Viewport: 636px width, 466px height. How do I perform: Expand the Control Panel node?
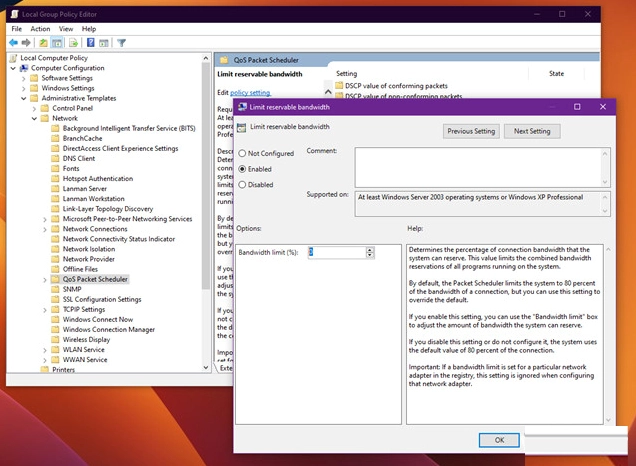[x=34, y=109]
